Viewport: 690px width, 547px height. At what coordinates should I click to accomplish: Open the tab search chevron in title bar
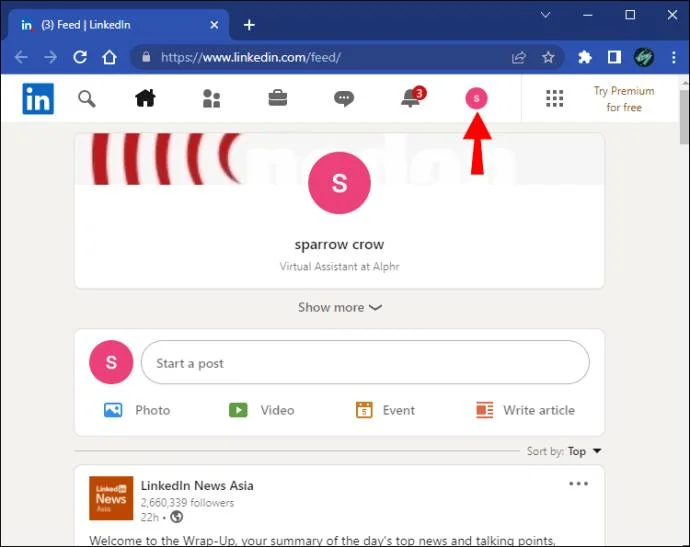click(545, 15)
